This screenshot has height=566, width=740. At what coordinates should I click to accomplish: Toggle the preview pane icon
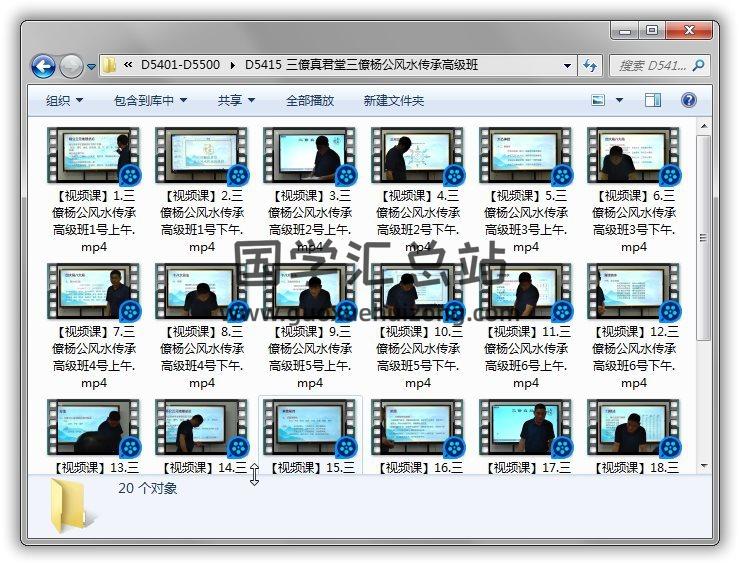coord(653,100)
